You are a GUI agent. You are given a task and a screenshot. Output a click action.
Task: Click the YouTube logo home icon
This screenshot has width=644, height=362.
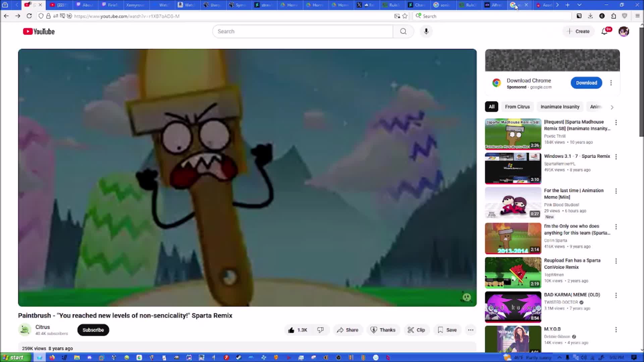(x=39, y=32)
